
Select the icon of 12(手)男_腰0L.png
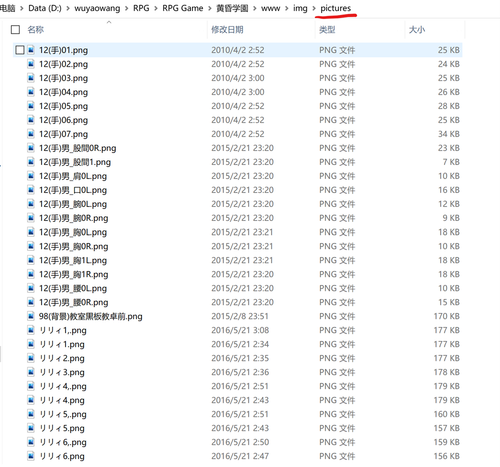tap(31, 288)
